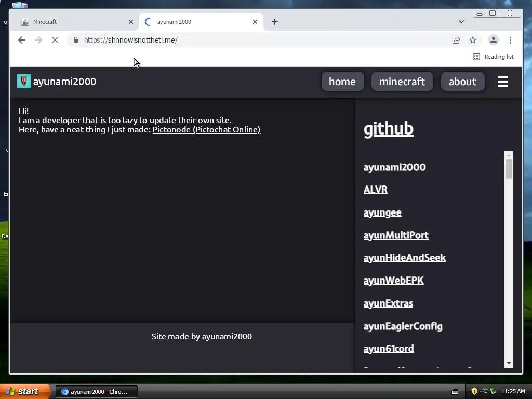Go to the minecraft page in the site nav
Image resolution: width=532 pixels, height=399 pixels.
402,82
